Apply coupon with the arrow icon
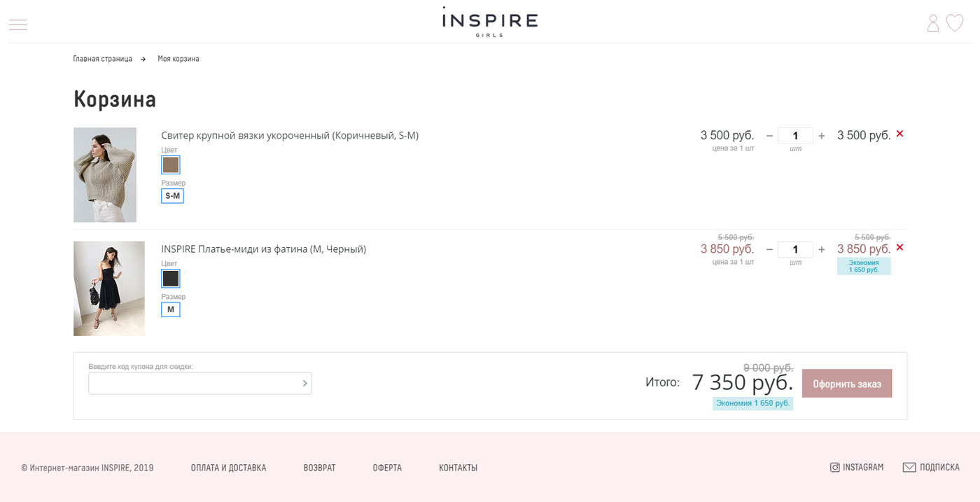Screen dimensions: 980x502 click(x=304, y=383)
